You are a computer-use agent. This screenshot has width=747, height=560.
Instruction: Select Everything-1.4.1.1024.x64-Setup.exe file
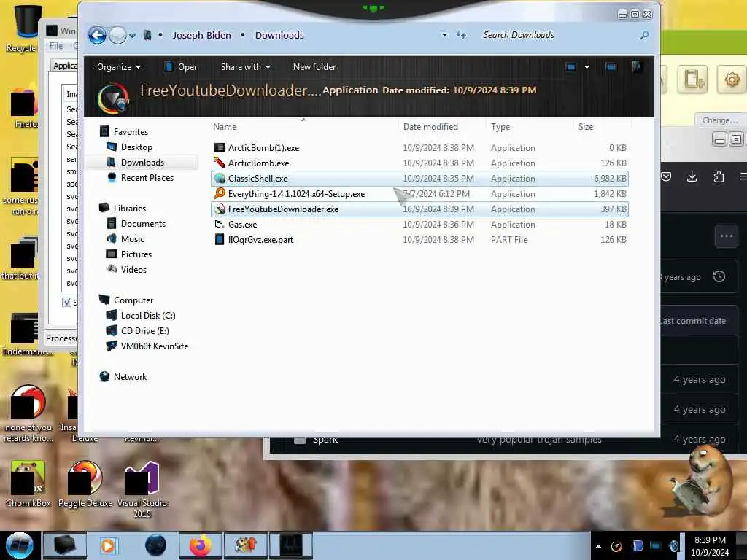[419, 194]
